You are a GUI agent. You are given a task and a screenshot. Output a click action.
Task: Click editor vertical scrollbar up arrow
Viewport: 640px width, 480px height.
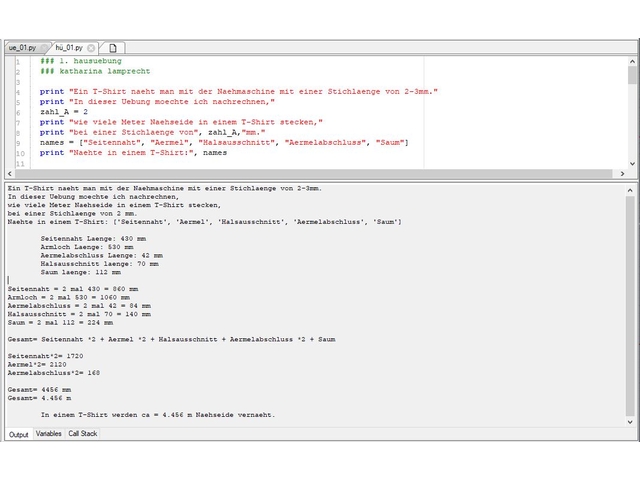(x=632, y=62)
